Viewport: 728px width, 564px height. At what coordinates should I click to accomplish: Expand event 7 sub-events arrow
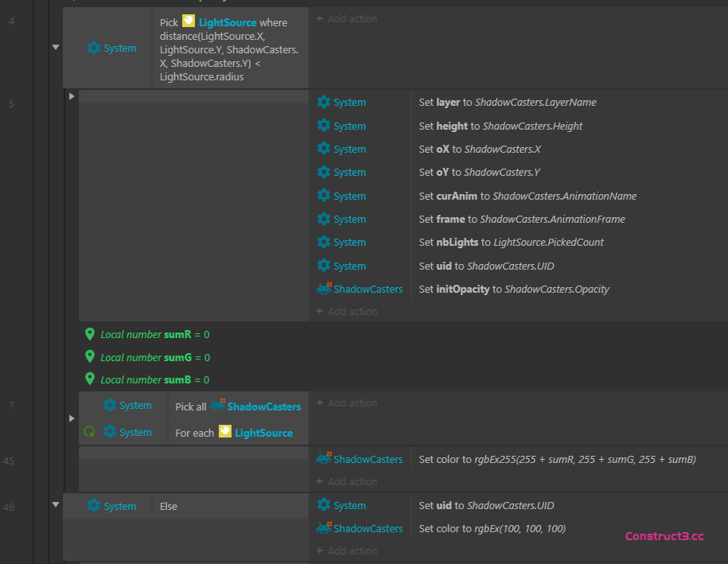(72, 418)
